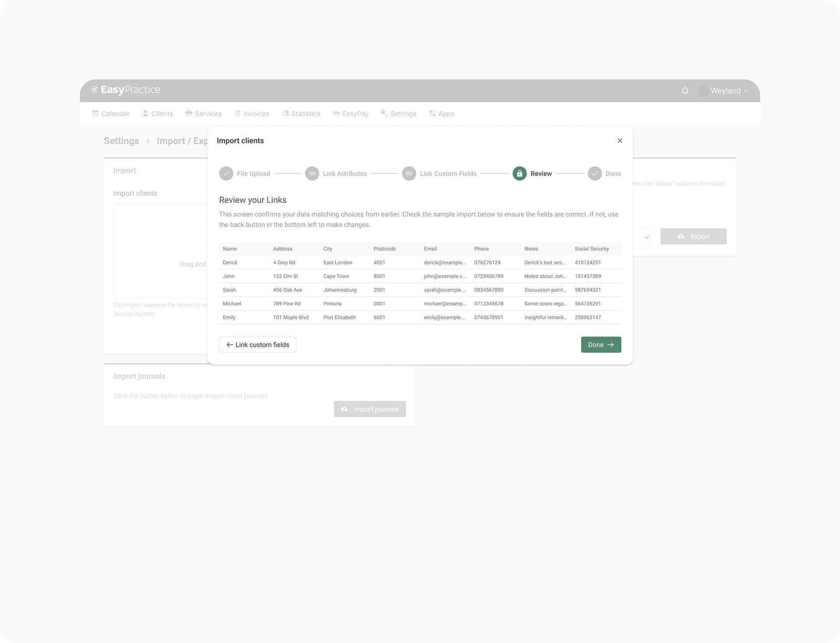The height and width of the screenshot is (643, 840).
Task: Click the Import journals button
Action: pos(369,409)
